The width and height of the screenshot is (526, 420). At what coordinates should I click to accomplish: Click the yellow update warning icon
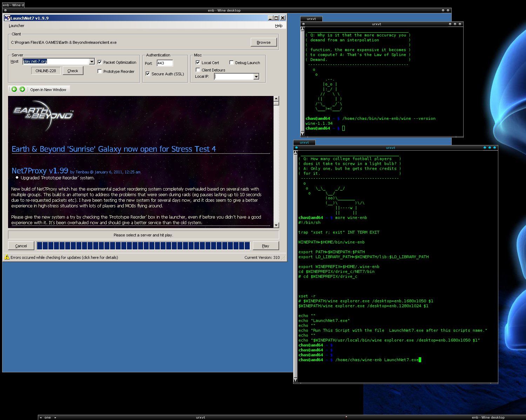pos(7,257)
